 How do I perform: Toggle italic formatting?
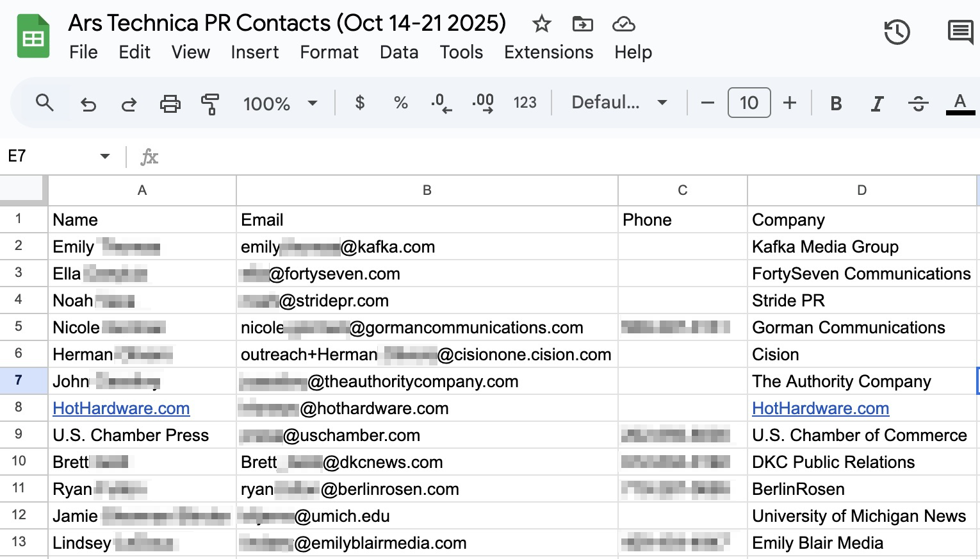(x=877, y=103)
